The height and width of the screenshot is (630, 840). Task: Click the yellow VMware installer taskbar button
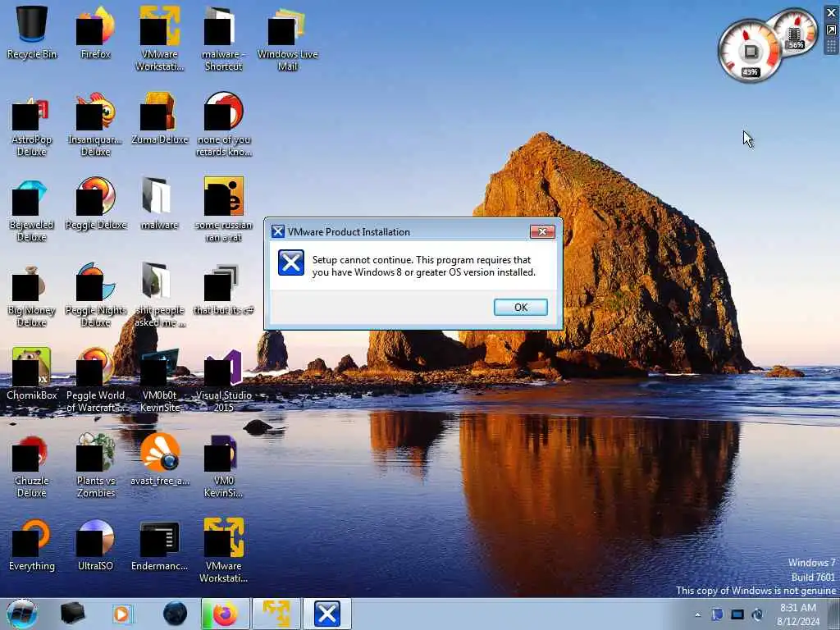[276, 614]
